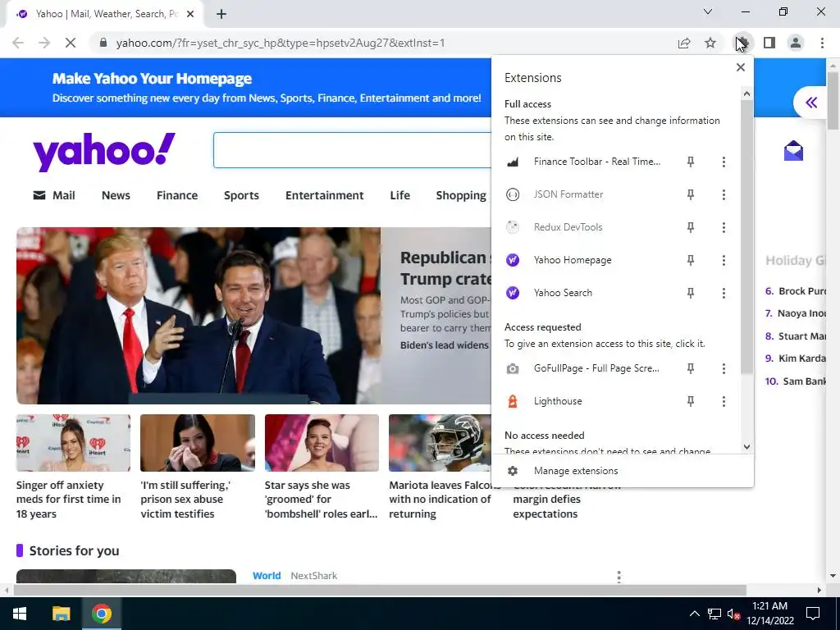This screenshot has width=840, height=630.
Task: Open the Finance Toolbar extension icon
Action: pyautogui.click(x=513, y=162)
